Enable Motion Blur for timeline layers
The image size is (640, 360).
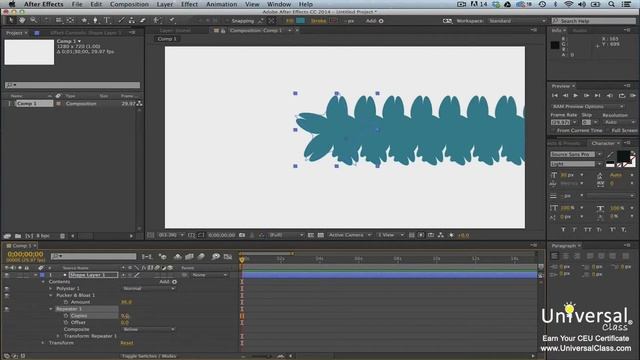point(201,256)
